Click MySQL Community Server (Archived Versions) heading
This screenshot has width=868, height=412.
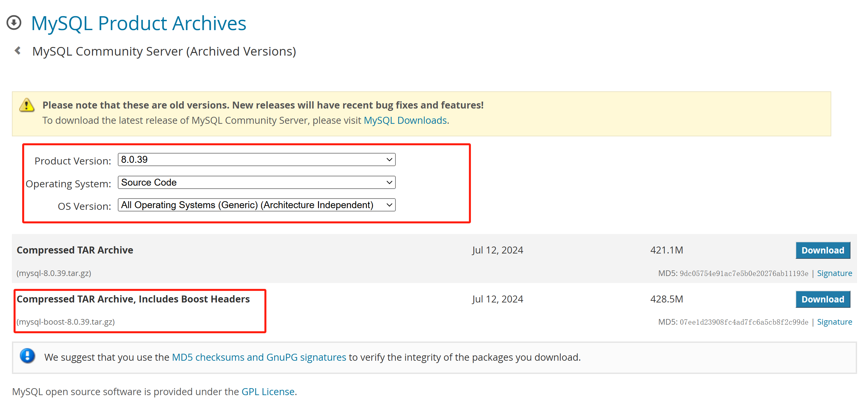pyautogui.click(x=164, y=51)
